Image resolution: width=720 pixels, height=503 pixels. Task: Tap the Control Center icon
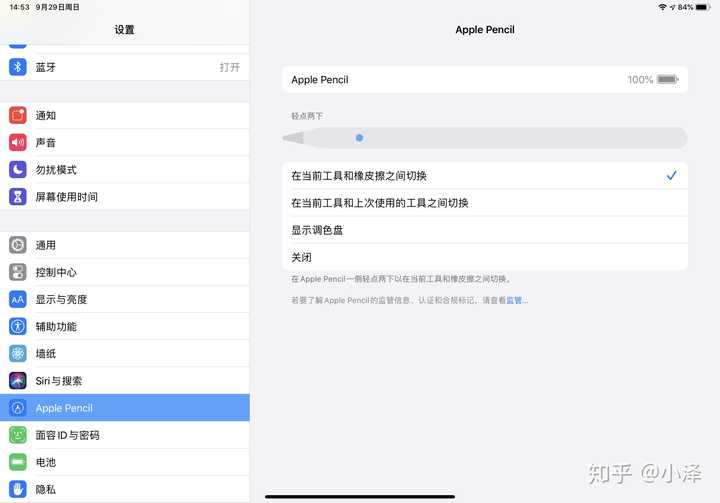click(x=17, y=272)
